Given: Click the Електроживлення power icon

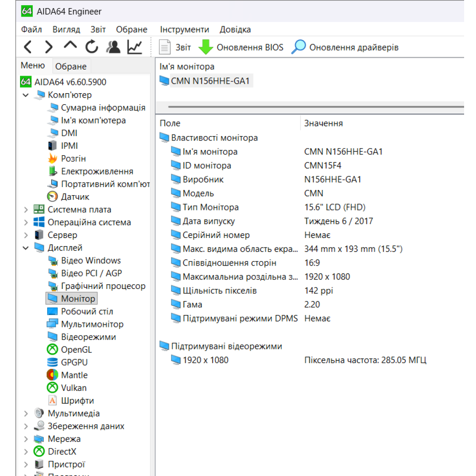Looking at the screenshot, I should pos(53,171).
